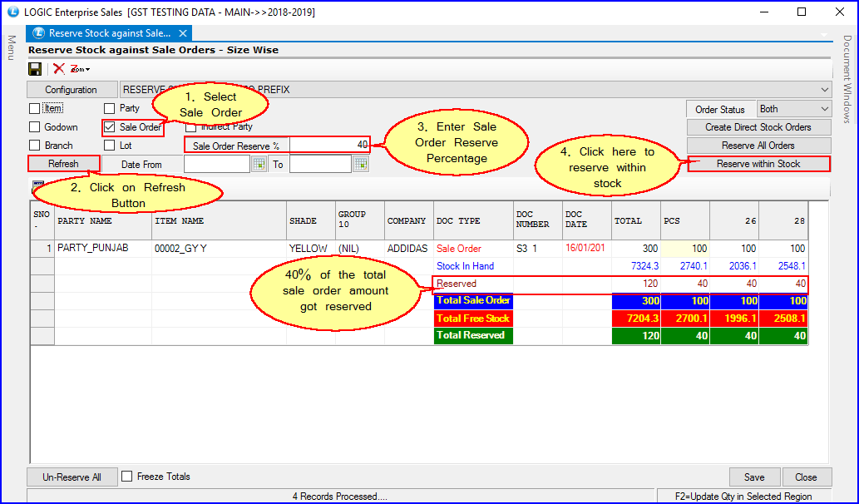Click the Un-Reserve All button
The image size is (859, 504).
point(72,477)
